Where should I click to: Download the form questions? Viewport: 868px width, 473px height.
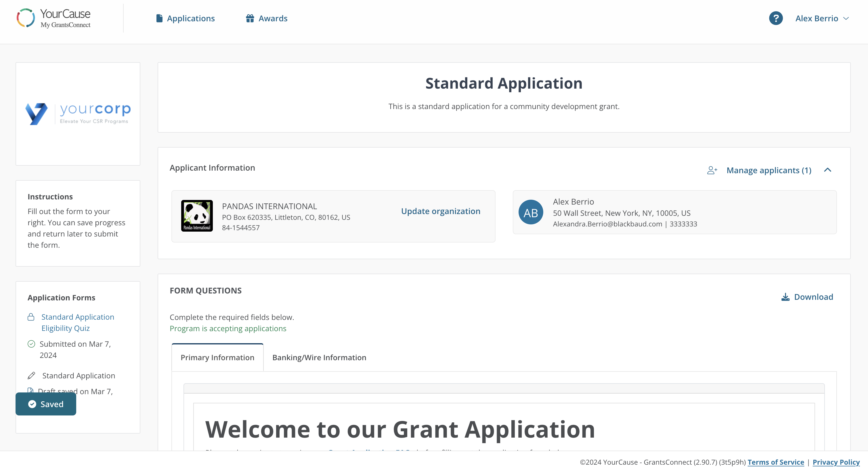tap(807, 297)
